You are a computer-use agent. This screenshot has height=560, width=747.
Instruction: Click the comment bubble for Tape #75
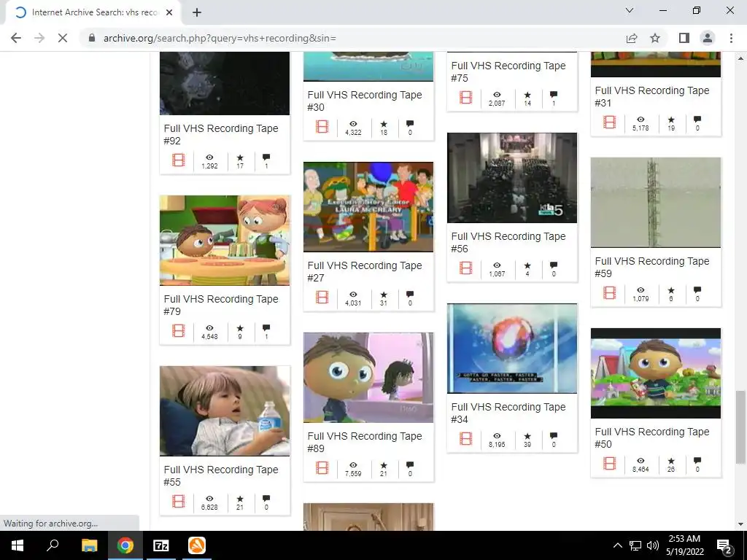[554, 94]
